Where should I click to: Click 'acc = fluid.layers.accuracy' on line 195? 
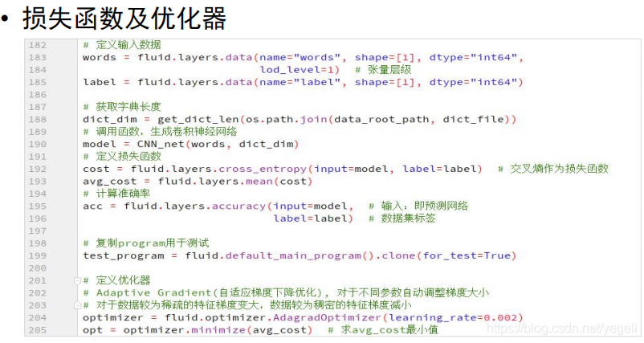click(x=174, y=206)
